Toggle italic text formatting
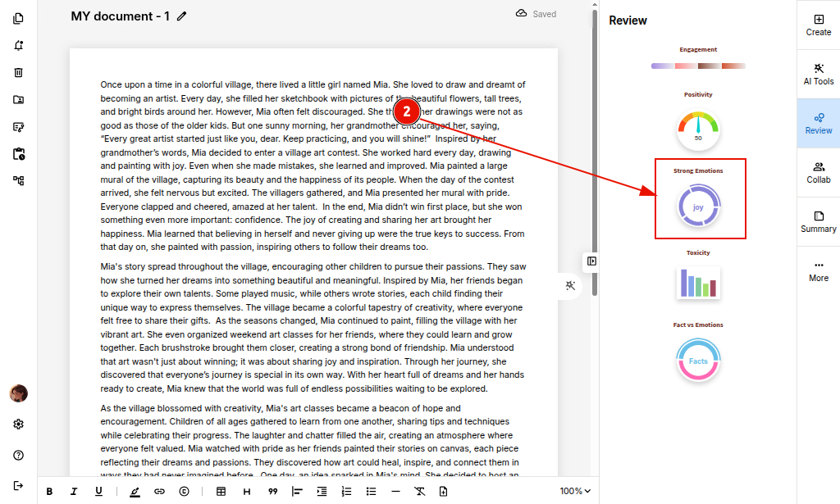 (x=74, y=492)
